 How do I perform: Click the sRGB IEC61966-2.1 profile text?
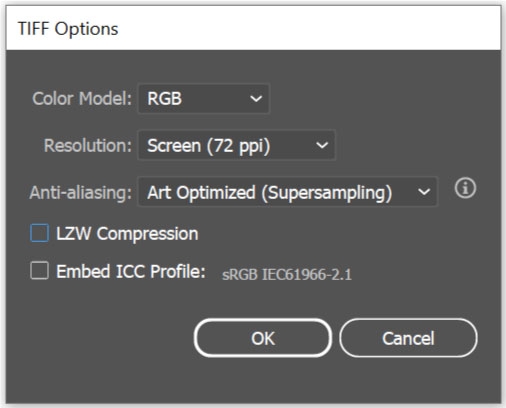[x=287, y=275]
